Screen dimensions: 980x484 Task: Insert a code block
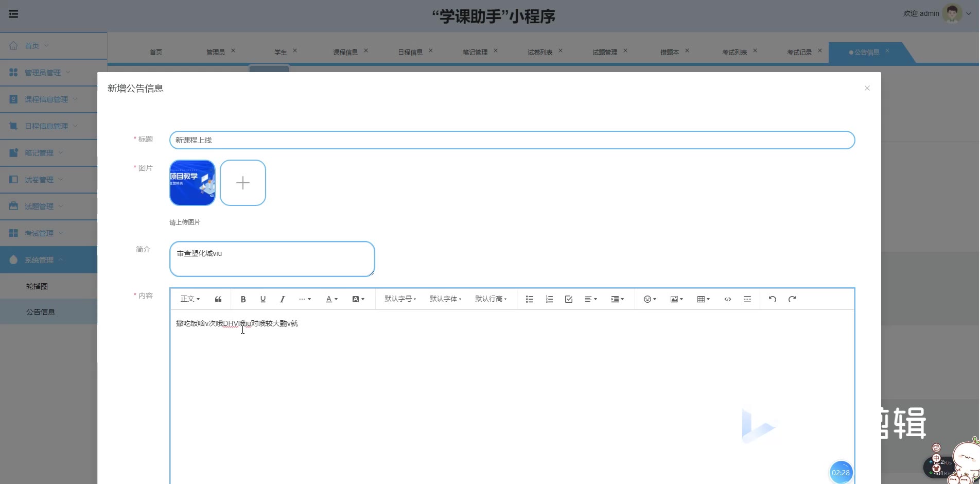pos(728,299)
